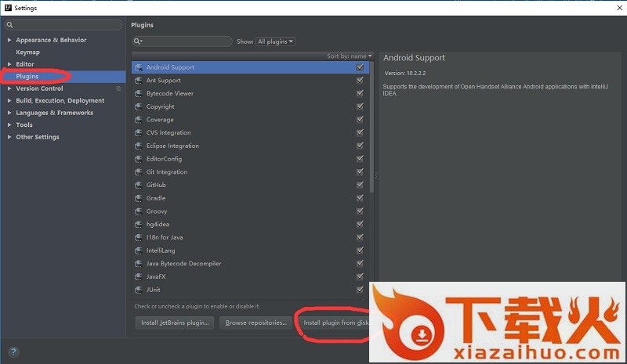Toggle the Bytecode Viewer checkbox

360,93
